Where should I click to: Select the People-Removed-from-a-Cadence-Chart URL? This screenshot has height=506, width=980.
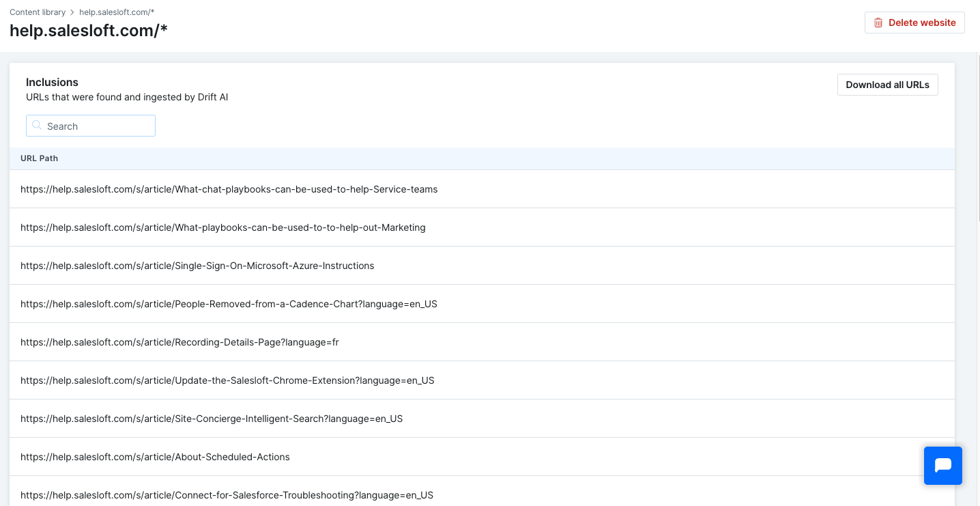pos(229,304)
